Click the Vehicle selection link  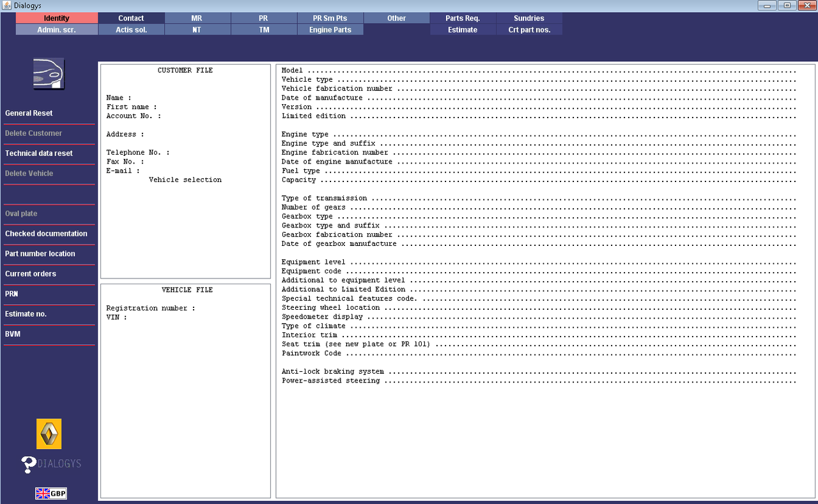pyautogui.click(x=185, y=180)
